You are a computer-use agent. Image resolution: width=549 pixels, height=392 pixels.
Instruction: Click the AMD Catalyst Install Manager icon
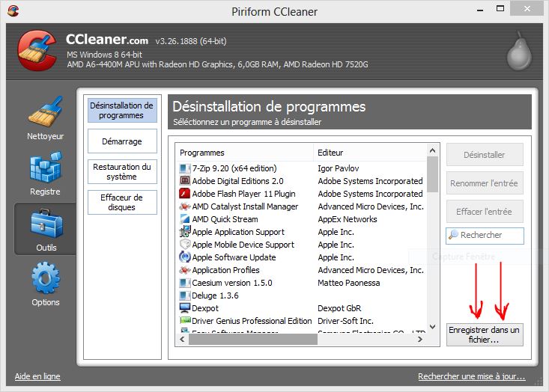(184, 206)
